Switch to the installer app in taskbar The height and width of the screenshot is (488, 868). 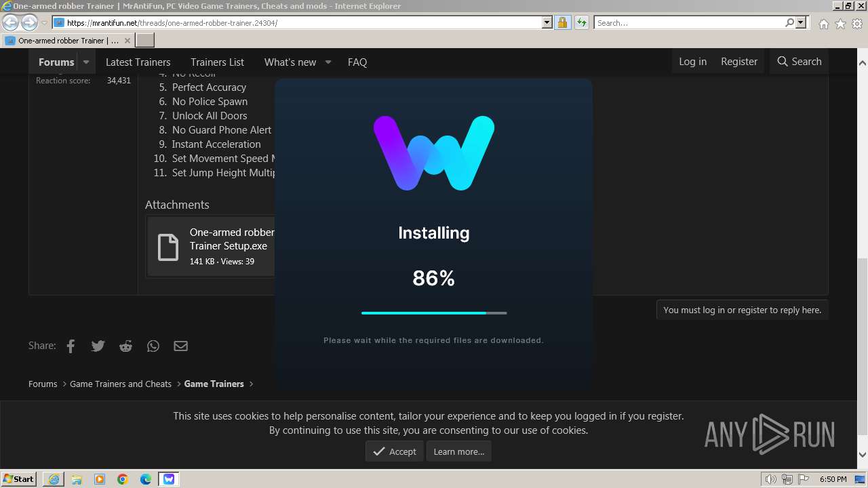169,479
